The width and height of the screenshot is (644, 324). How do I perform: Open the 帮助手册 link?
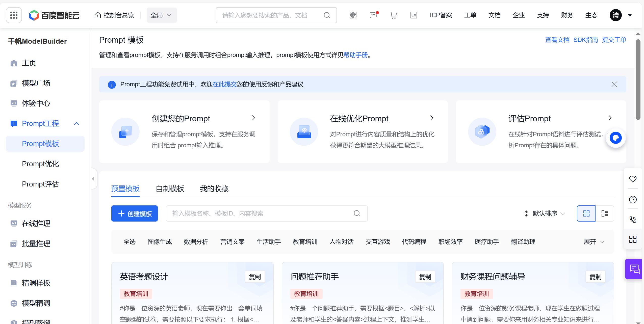pos(355,55)
